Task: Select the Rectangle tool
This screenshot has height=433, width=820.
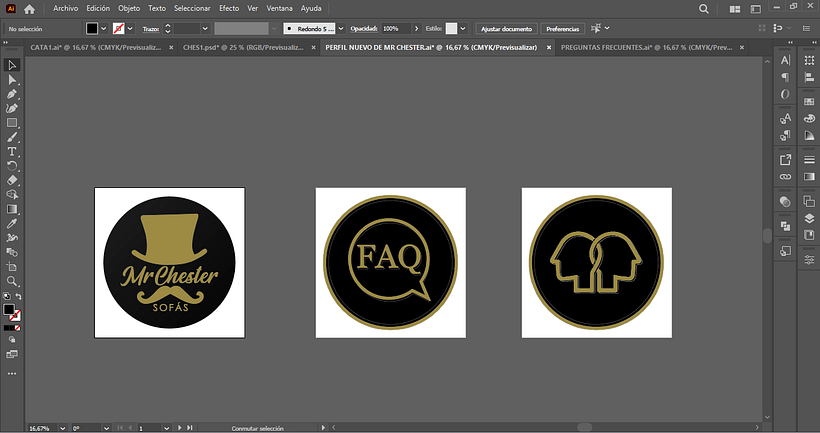Action: coord(12,123)
